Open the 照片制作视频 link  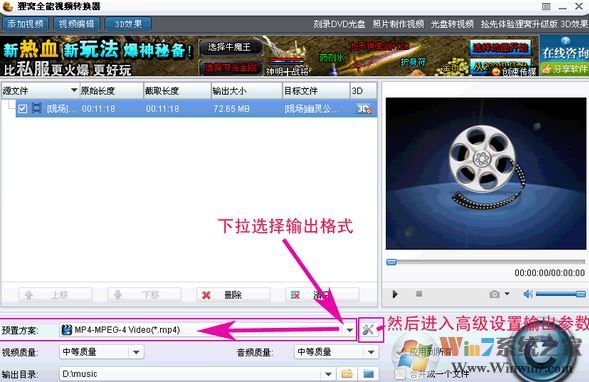[x=398, y=24]
